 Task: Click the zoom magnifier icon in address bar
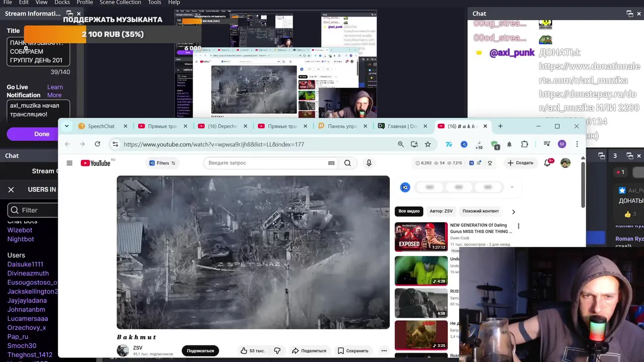point(400,144)
